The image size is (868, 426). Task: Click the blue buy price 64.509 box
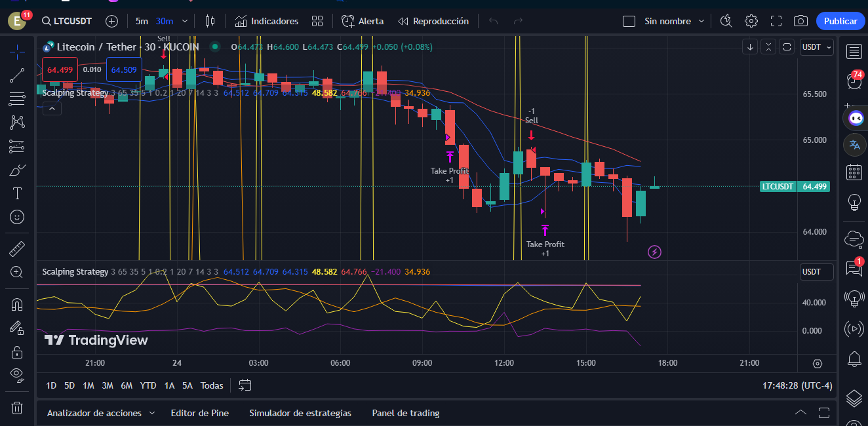pyautogui.click(x=124, y=69)
